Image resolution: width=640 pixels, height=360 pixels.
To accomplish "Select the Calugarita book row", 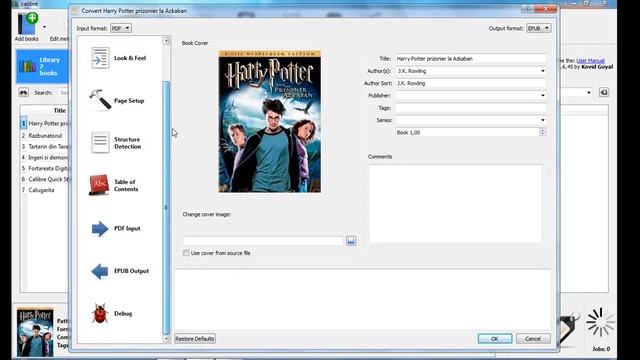I will 45,190.
